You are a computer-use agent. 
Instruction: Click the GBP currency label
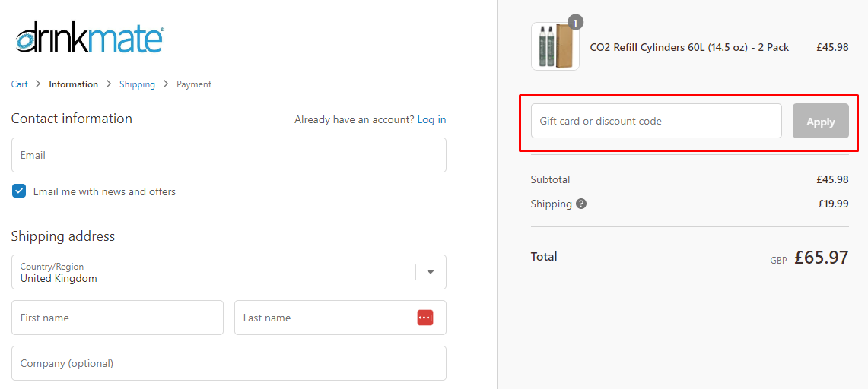[x=778, y=261]
